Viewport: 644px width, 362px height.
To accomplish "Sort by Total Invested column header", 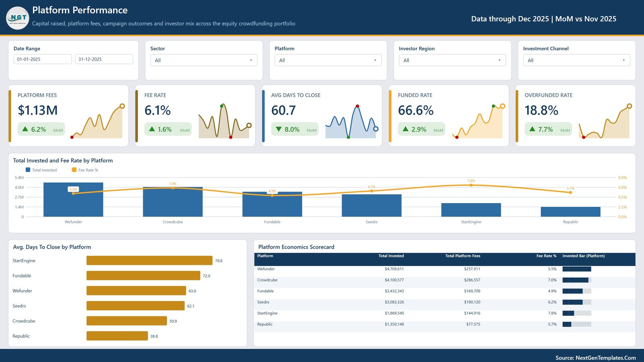I will pyautogui.click(x=391, y=256).
